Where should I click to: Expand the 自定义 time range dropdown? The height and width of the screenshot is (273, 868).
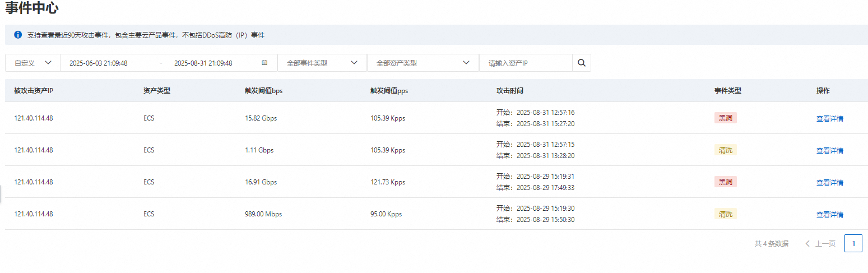pyautogui.click(x=33, y=63)
